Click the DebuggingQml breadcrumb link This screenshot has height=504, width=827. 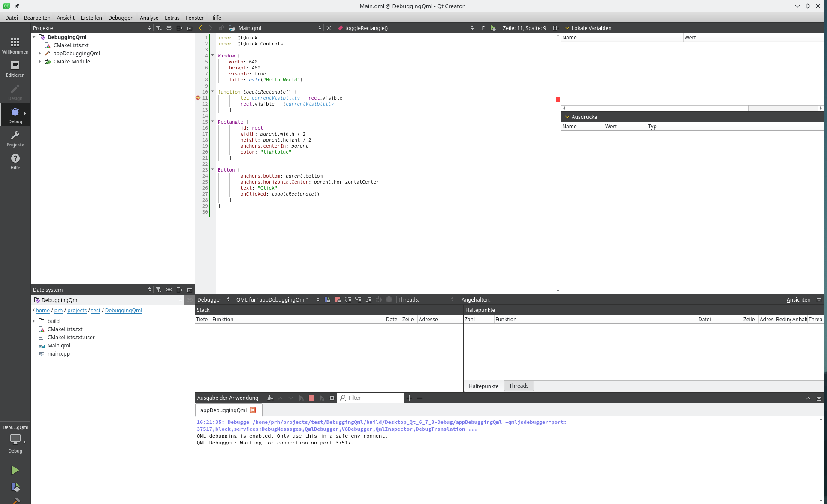[x=123, y=310]
